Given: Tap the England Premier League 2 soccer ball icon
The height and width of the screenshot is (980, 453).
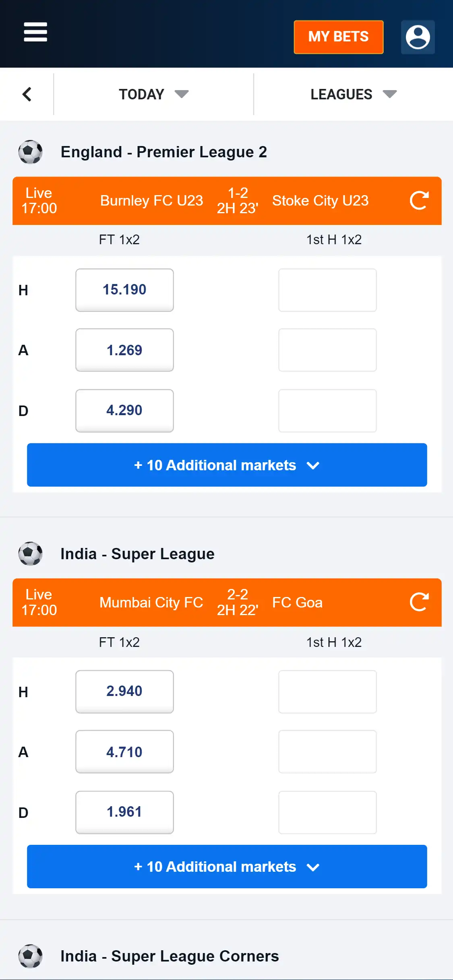Looking at the screenshot, I should point(30,152).
